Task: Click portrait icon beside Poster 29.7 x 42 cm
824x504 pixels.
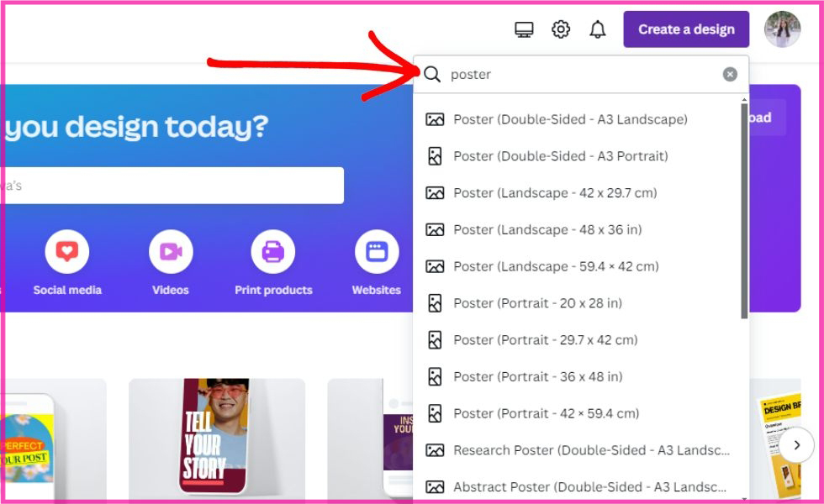Action: [435, 339]
